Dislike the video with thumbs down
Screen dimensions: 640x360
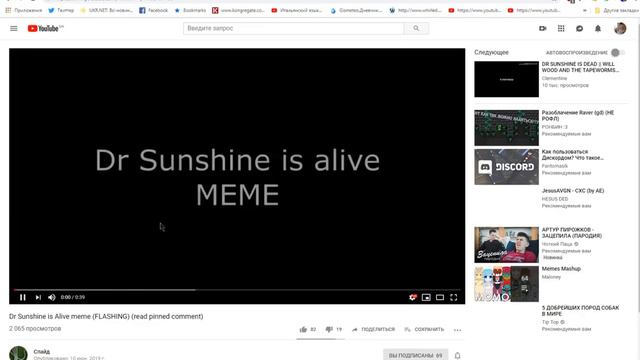click(329, 329)
